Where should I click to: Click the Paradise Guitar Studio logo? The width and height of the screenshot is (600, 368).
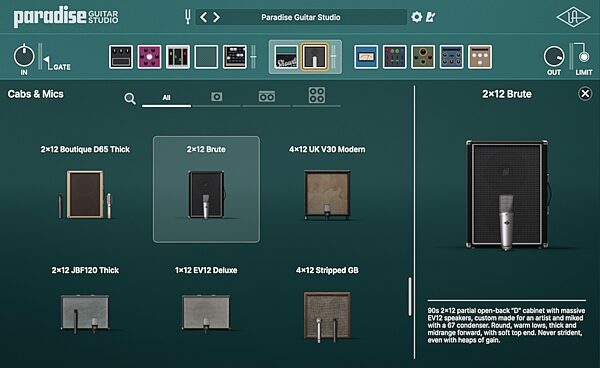point(66,17)
